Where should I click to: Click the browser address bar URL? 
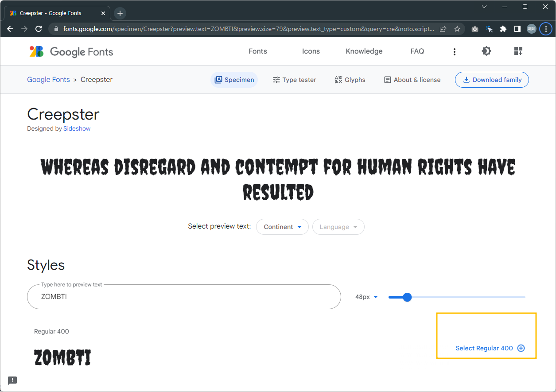(x=249, y=29)
